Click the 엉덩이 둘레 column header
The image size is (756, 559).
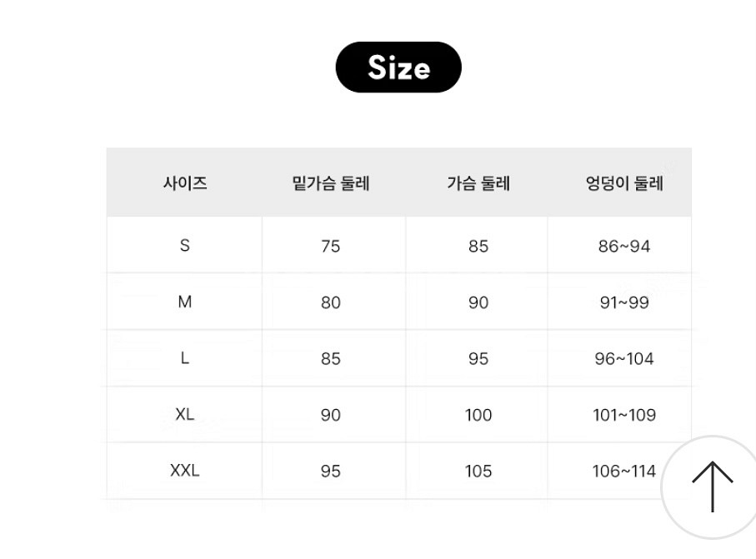click(x=621, y=183)
